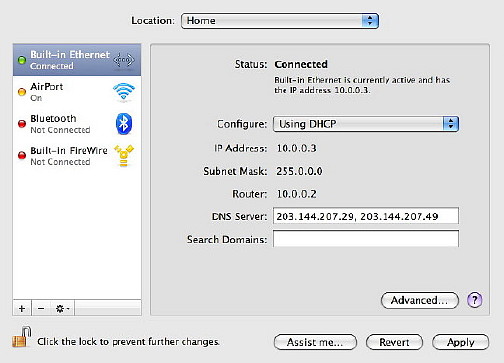
Task: Select Built-in Ethernet in the service list
Action: click(x=77, y=60)
